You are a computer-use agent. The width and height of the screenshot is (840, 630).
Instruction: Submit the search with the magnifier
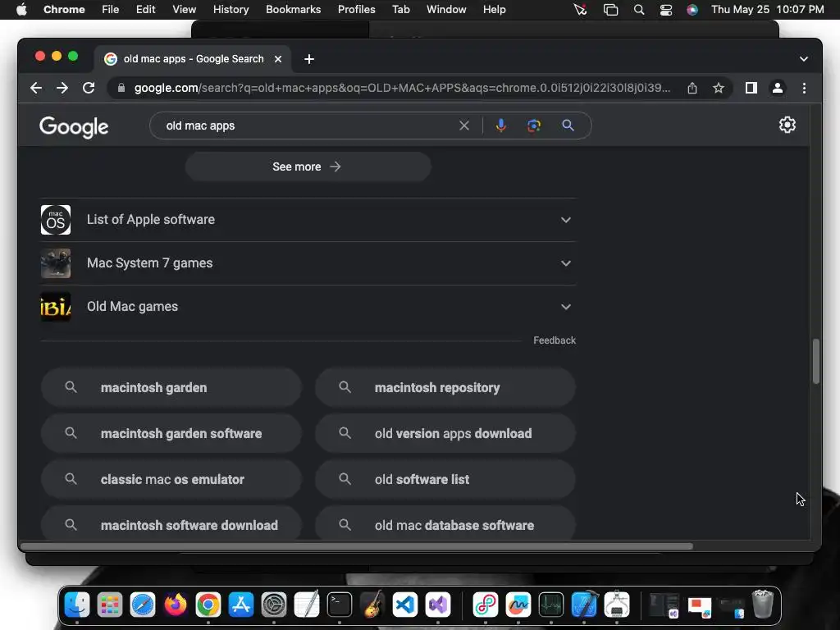(568, 126)
